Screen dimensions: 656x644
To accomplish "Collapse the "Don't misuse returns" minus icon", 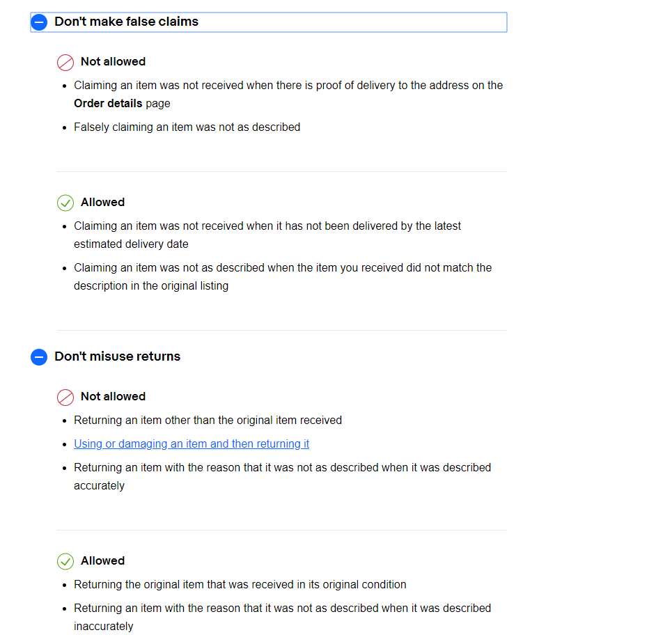I will point(40,357).
